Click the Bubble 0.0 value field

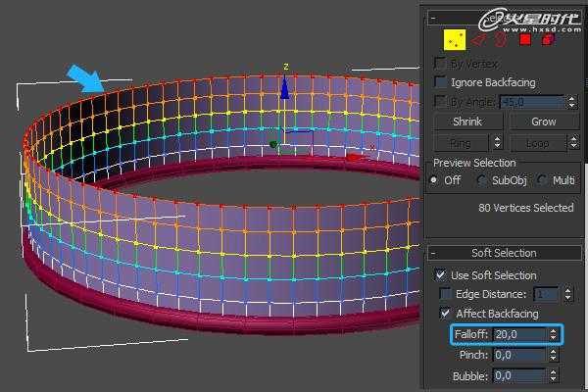519,375
